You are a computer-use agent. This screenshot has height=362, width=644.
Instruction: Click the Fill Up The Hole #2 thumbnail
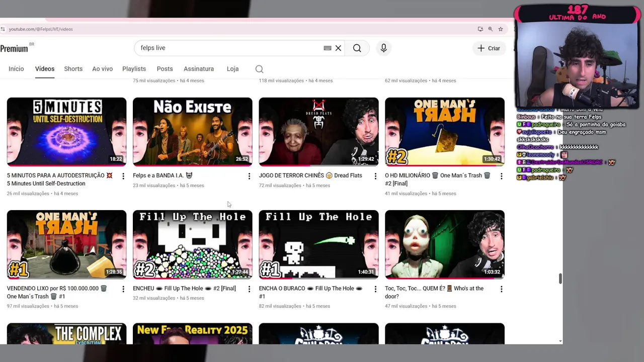(193, 244)
